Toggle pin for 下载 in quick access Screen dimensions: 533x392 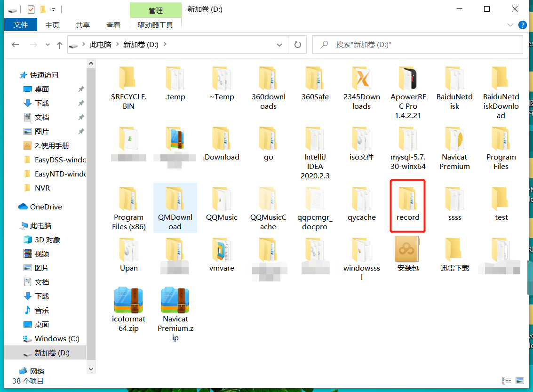pyautogui.click(x=81, y=104)
